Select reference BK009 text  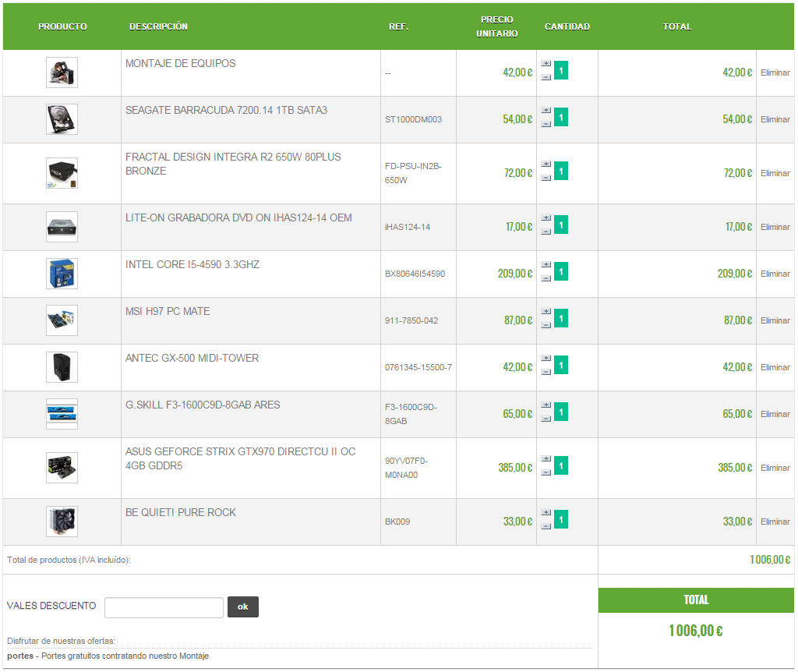pyautogui.click(x=397, y=522)
